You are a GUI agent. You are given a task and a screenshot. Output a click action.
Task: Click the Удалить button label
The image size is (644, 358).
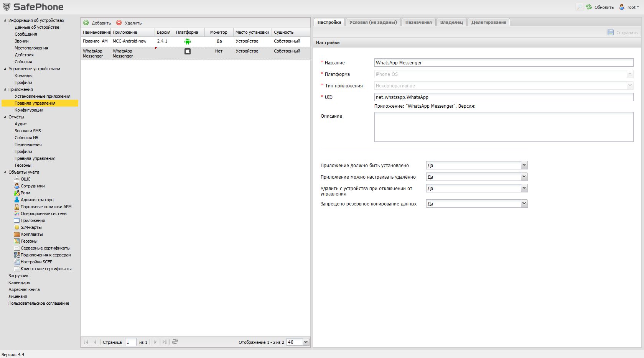coord(133,23)
